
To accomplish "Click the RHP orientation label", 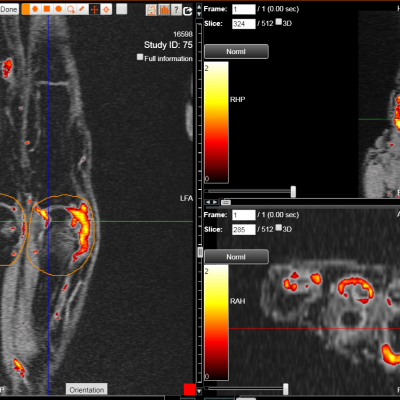I will 238,99.
